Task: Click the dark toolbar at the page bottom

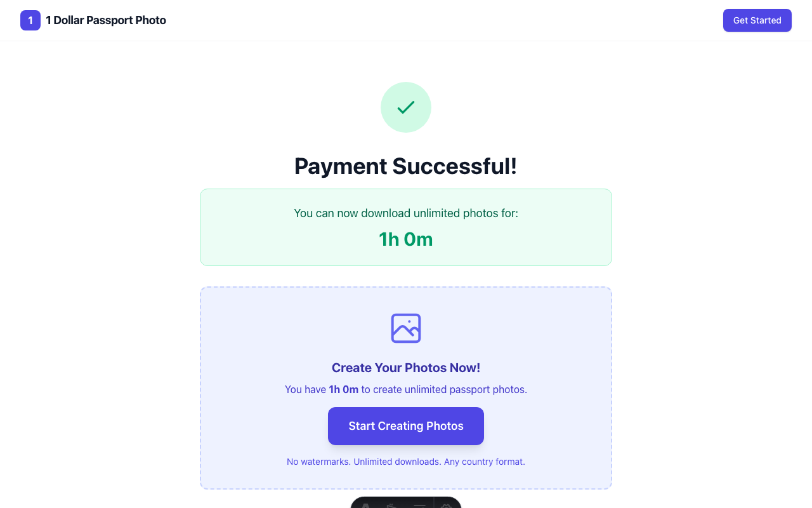Action: point(405,505)
